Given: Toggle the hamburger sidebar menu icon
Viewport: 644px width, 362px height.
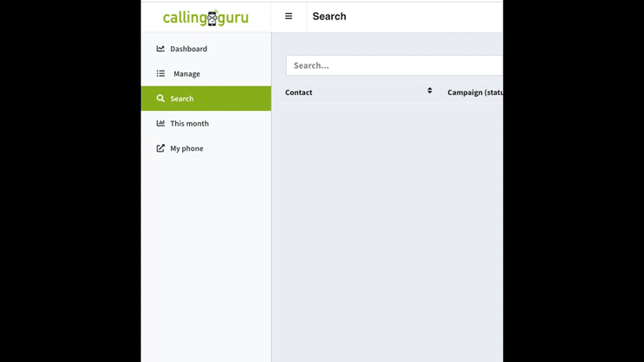Looking at the screenshot, I should (x=288, y=17).
